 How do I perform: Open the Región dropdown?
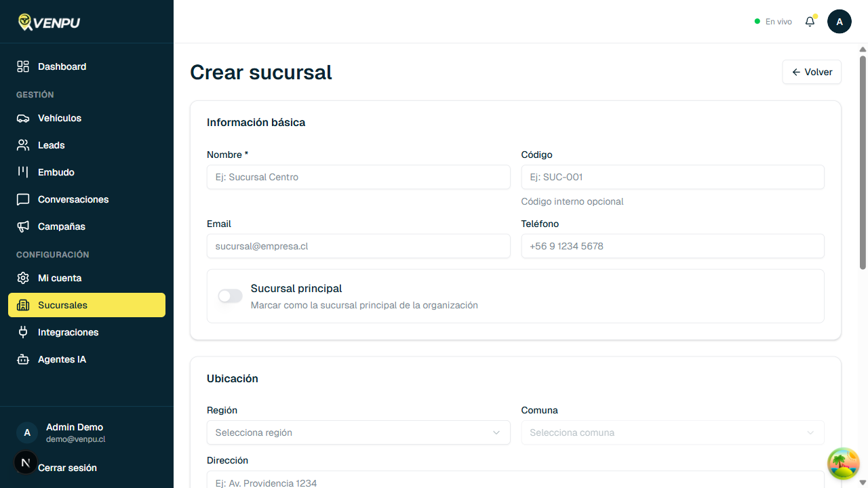tap(358, 432)
